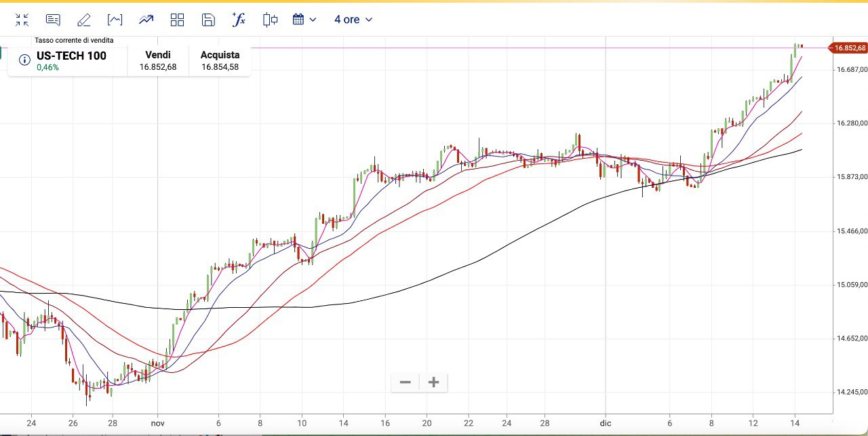Click the dic marker on the time axis
The height and width of the screenshot is (436, 868).
pyautogui.click(x=606, y=422)
